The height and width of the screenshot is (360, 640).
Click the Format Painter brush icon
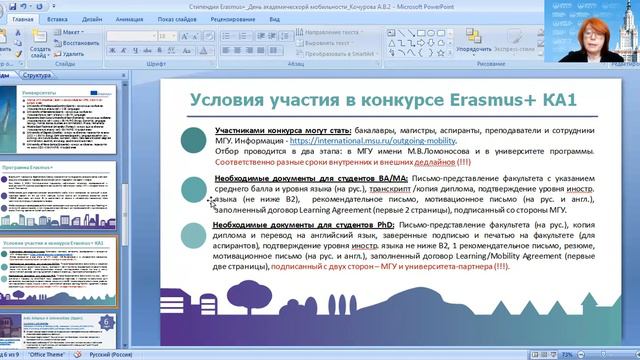pos(18,53)
